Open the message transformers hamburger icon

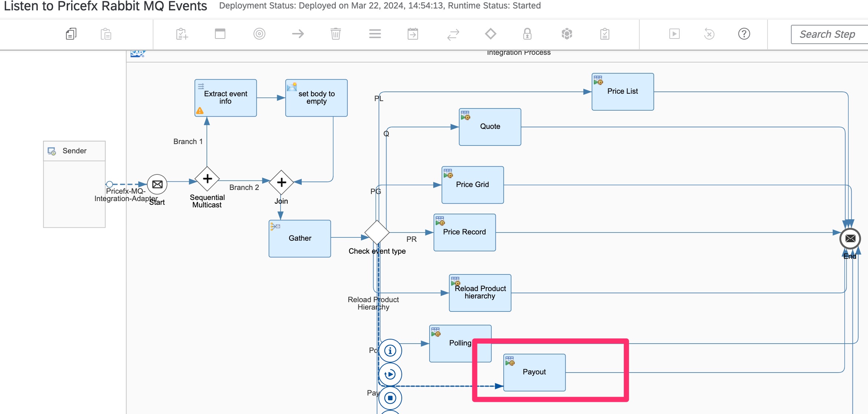pos(375,34)
